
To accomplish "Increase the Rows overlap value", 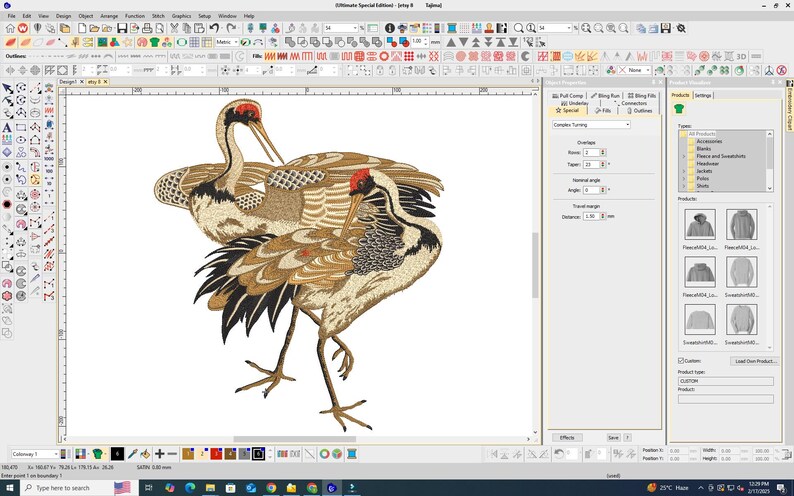I will [x=603, y=150].
